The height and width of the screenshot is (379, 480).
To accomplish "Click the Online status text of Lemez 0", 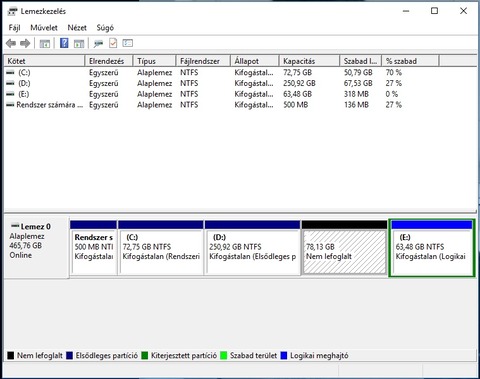I will point(21,255).
